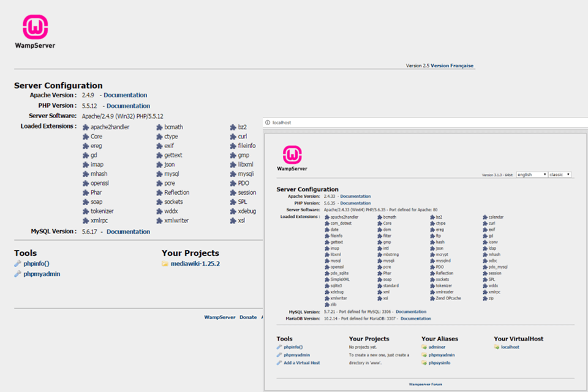Click puzzle icon beside com_dotnet extension

pos(327,224)
